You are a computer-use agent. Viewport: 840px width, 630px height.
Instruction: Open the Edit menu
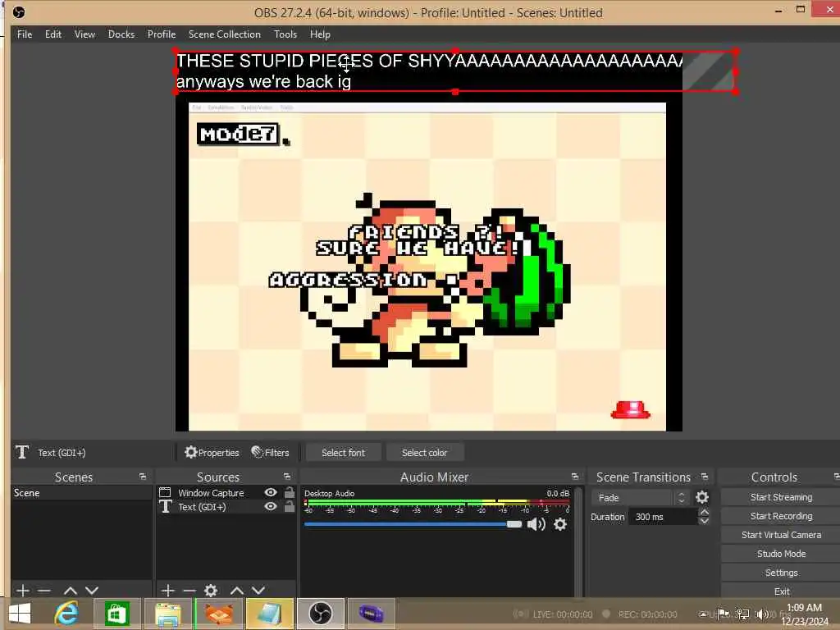(53, 34)
